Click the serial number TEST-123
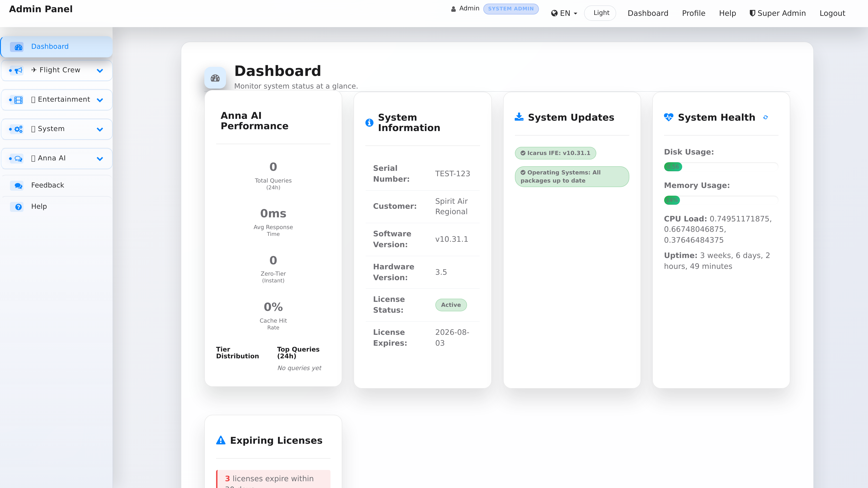 452,174
